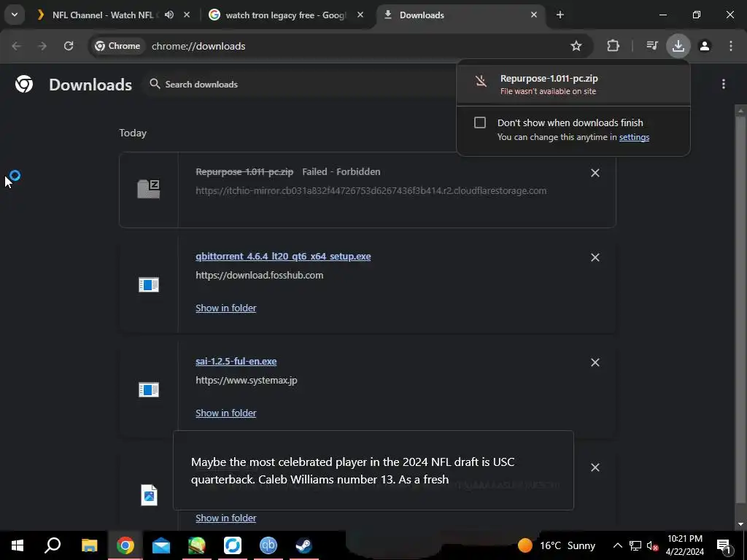
Task: Click the scrollbar down arrow
Action: point(740,524)
